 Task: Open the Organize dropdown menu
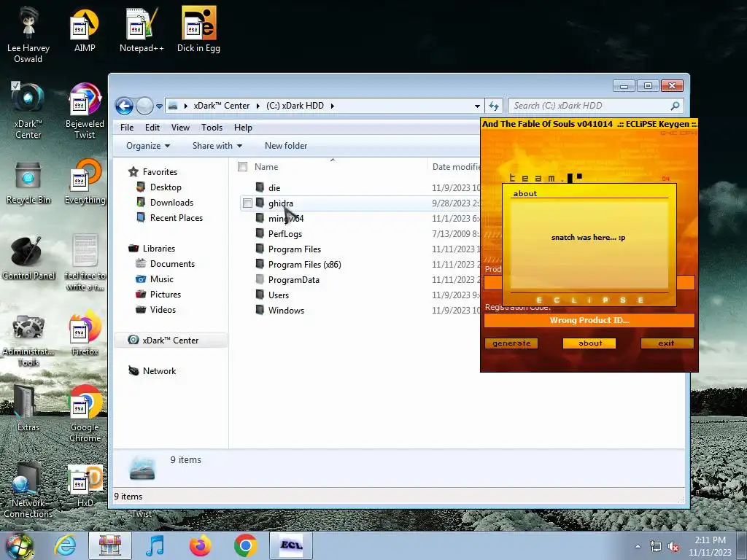tap(147, 146)
